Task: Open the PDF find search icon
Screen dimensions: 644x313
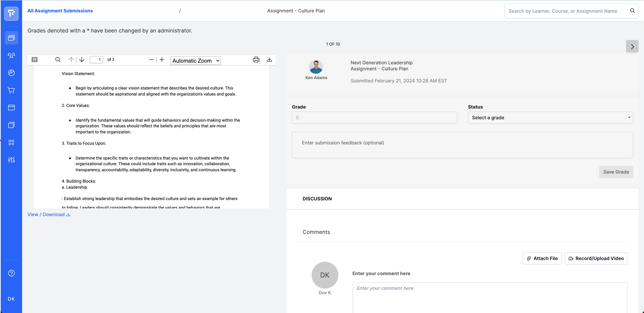Action: pos(58,60)
